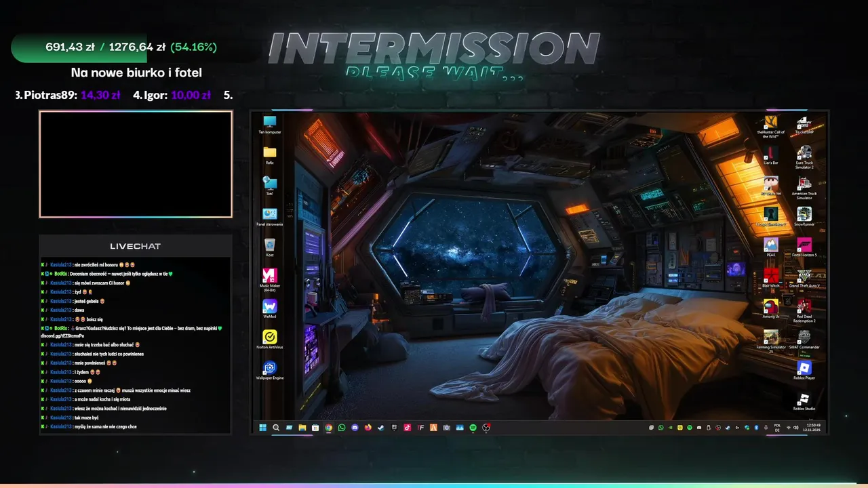Launch Euro Truck Simulator 2 shortcut
The width and height of the screenshot is (868, 488).
pos(804,157)
